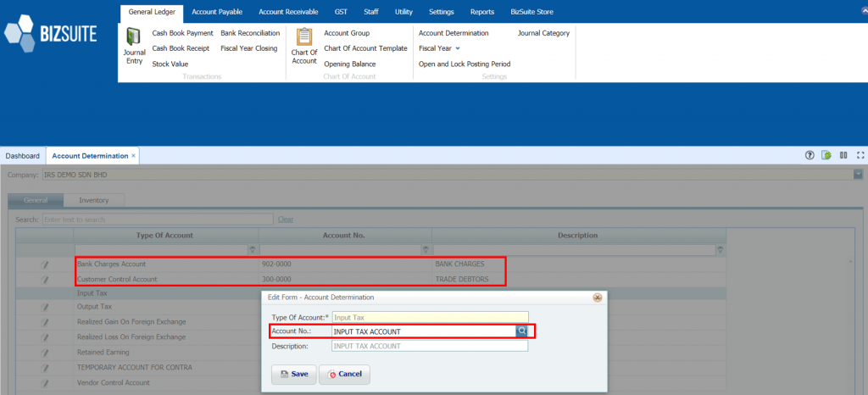This screenshot has height=395, width=868.
Task: Open the Reports ribbon tab
Action: pyautogui.click(x=482, y=12)
